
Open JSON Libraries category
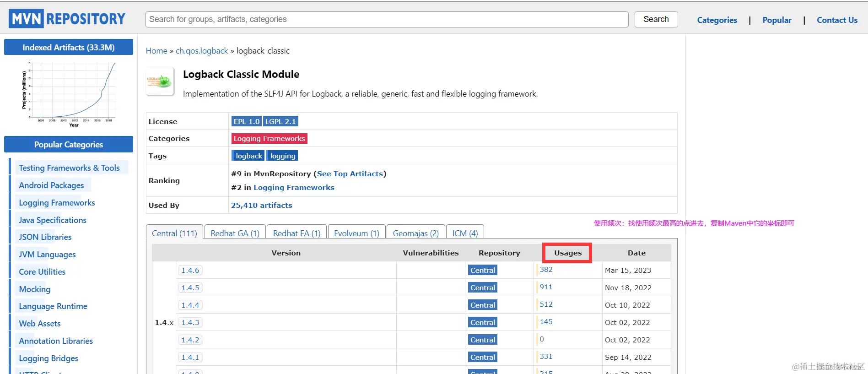pyautogui.click(x=45, y=237)
